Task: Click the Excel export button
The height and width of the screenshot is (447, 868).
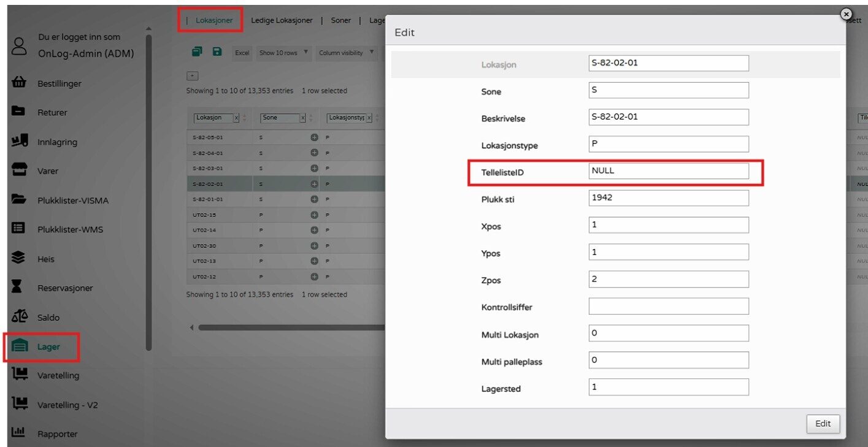Action: click(x=242, y=53)
